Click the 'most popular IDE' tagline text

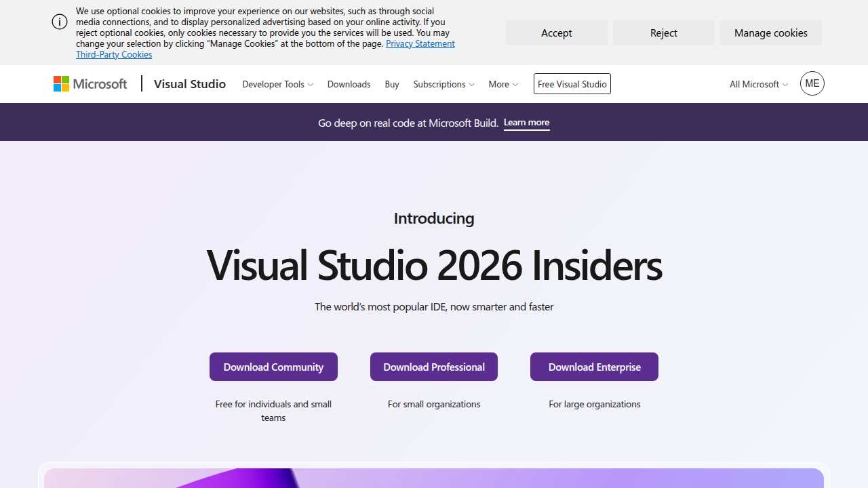point(434,306)
